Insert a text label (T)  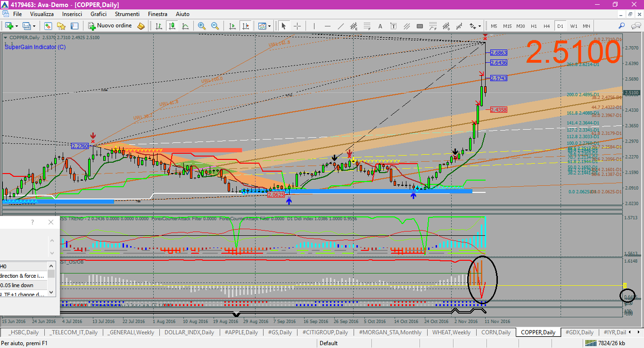(x=394, y=26)
